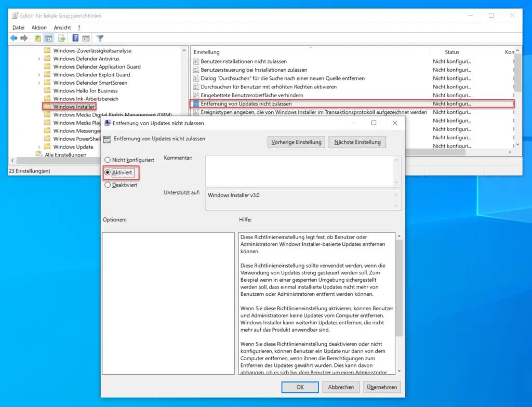532x407 pixels.
Task: Click the icon of Durchsuchen für Benutzer policy
Action: tap(196, 87)
